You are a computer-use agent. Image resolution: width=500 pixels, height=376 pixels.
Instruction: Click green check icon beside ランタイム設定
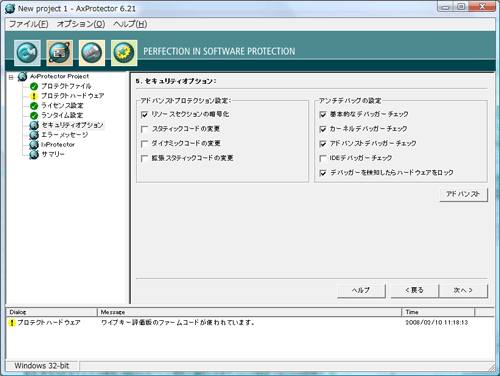34,116
